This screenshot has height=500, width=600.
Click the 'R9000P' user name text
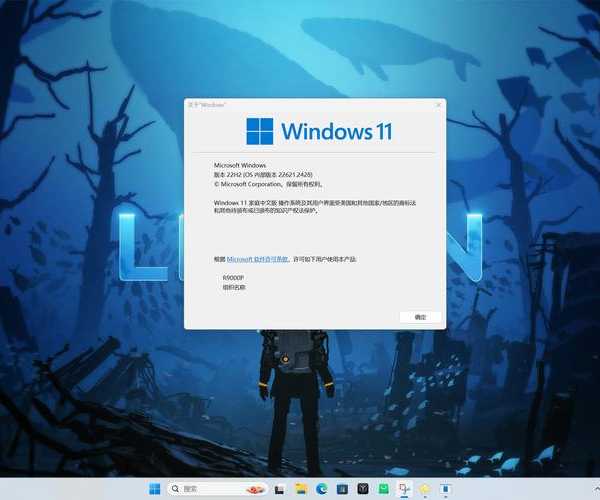(x=233, y=277)
